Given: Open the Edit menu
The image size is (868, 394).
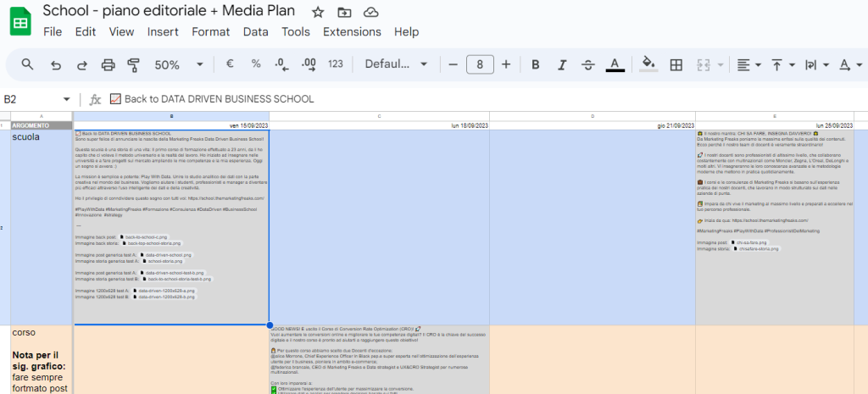Looking at the screenshot, I should click(86, 31).
